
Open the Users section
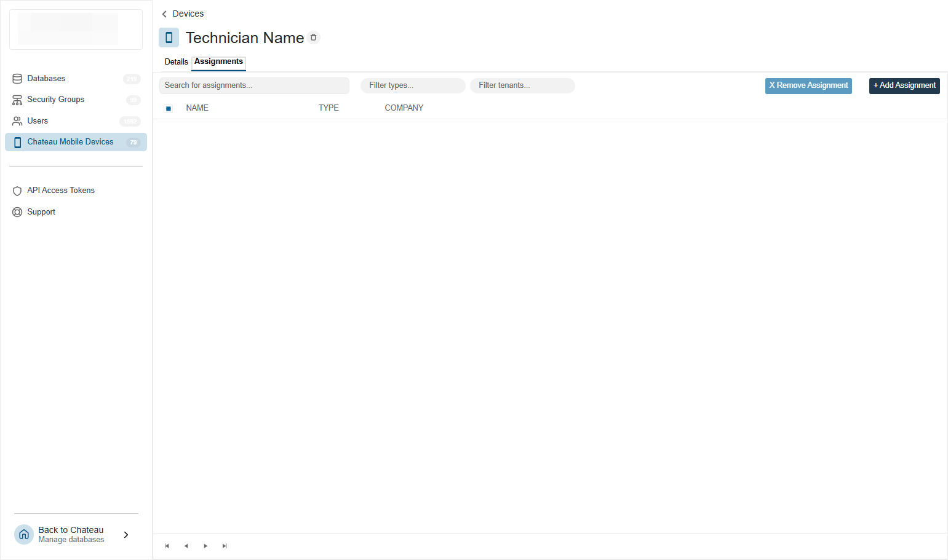coord(76,121)
